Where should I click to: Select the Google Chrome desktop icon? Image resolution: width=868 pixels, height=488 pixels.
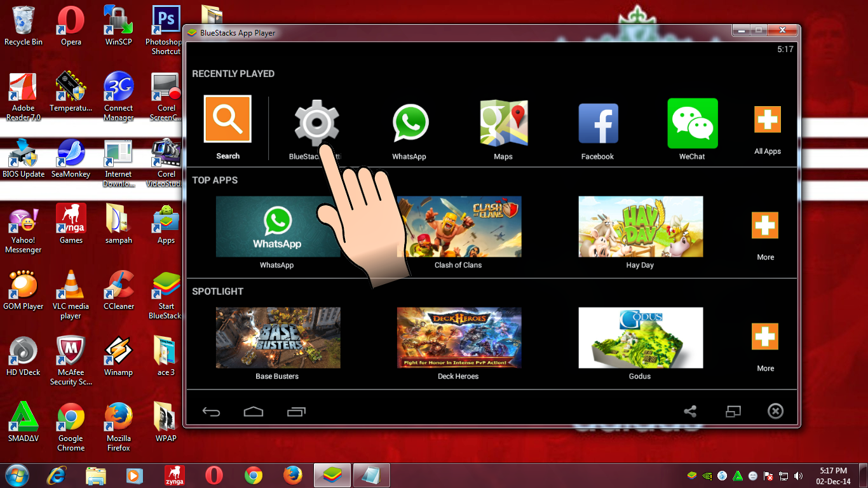point(71,427)
